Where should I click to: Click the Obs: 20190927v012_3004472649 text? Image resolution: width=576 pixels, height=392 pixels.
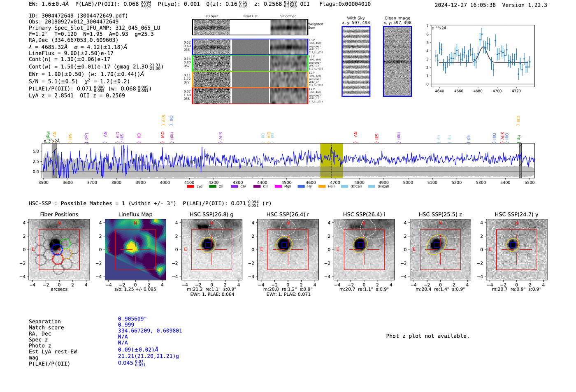pos(74,22)
